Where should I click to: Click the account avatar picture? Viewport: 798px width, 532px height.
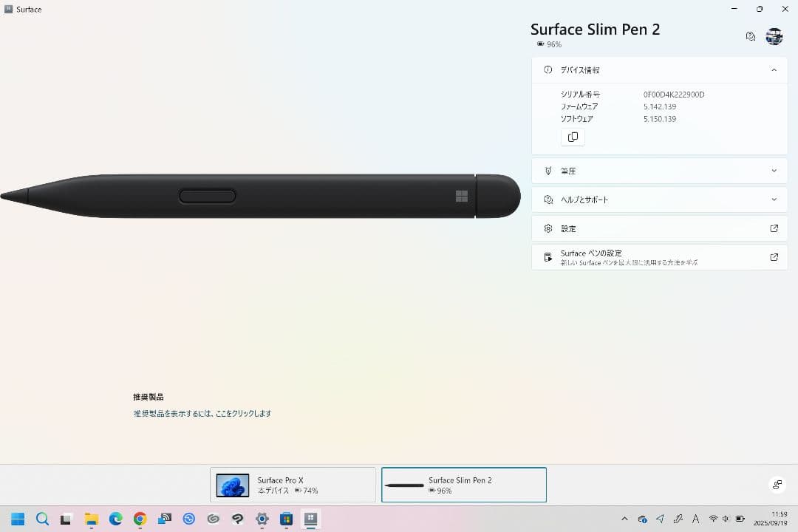click(774, 35)
